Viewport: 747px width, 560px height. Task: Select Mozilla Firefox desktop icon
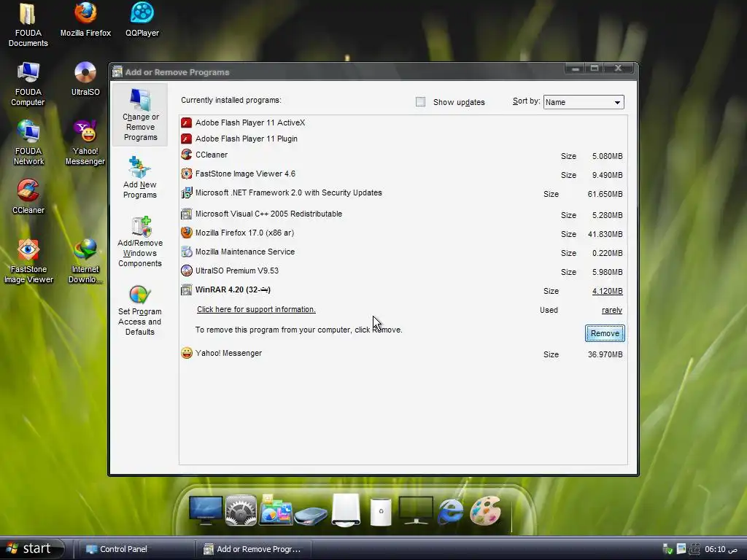pyautogui.click(x=85, y=20)
